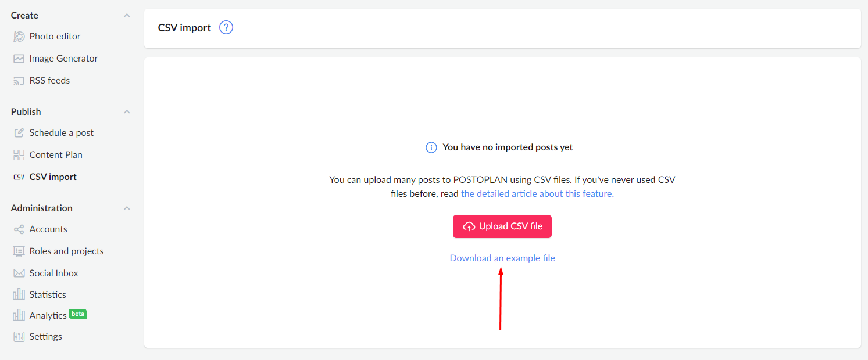Click the Settings sliders icon
Image resolution: width=868 pixels, height=360 pixels.
(19, 337)
